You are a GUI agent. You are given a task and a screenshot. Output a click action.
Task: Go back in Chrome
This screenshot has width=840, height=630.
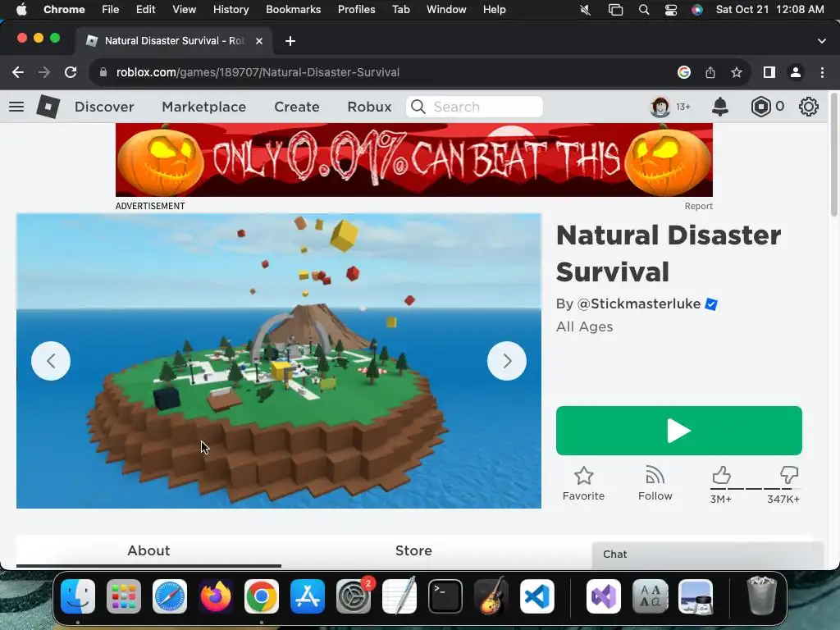[x=18, y=72]
